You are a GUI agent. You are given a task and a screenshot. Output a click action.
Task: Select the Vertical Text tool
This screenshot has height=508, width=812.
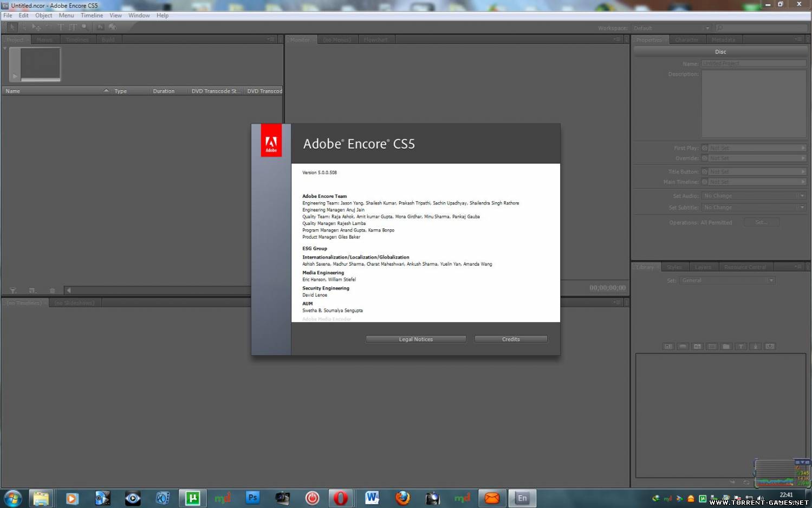[73, 27]
